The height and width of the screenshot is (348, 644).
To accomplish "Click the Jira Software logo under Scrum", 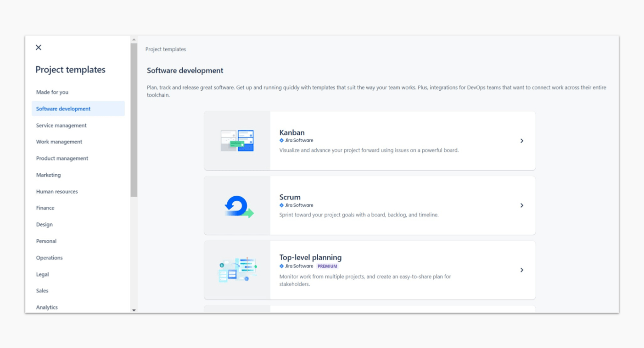I will [x=282, y=206].
